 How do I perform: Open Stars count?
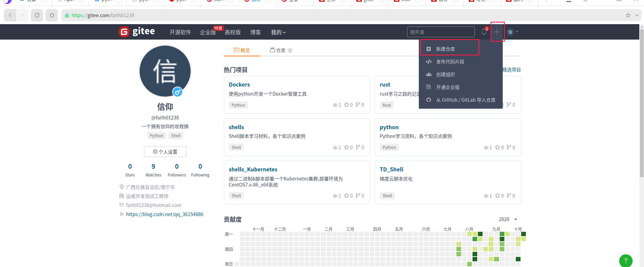click(130, 170)
